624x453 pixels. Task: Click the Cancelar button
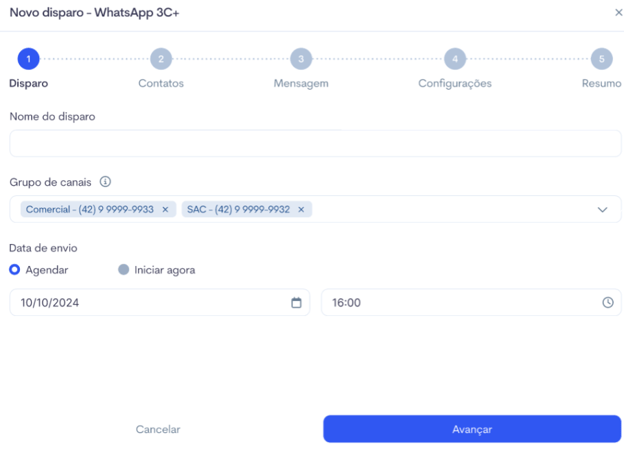(x=158, y=429)
